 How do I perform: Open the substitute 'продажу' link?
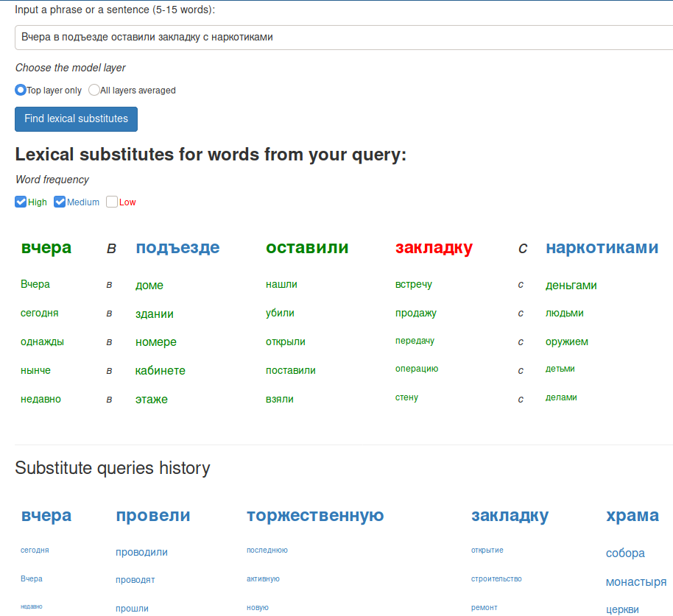(415, 313)
